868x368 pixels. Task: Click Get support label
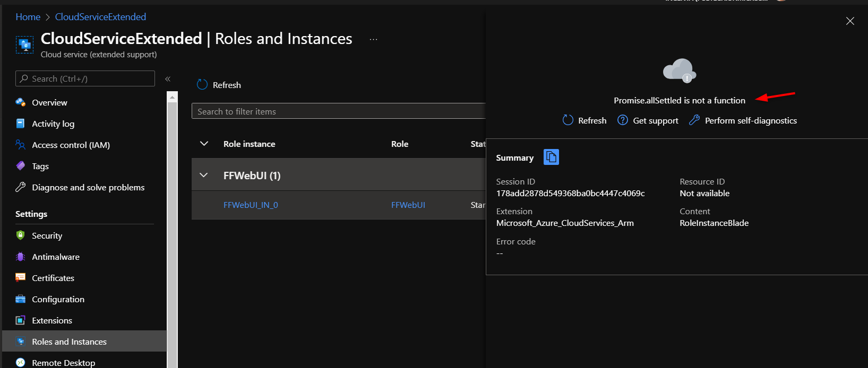pos(656,120)
